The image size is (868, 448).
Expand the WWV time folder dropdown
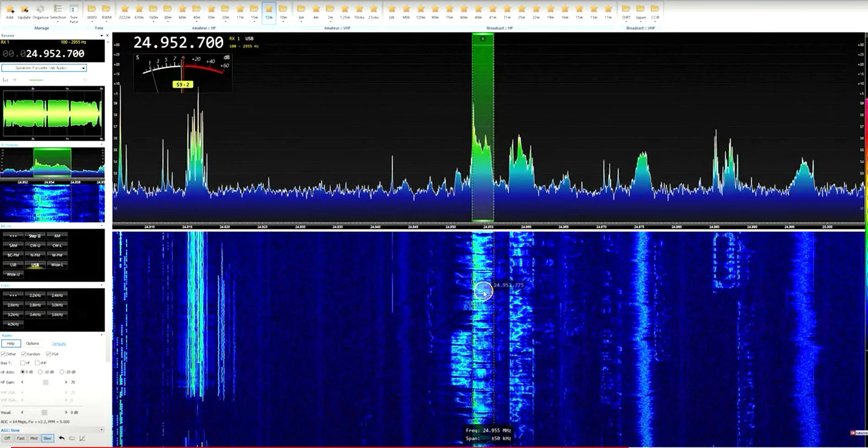[x=92, y=22]
